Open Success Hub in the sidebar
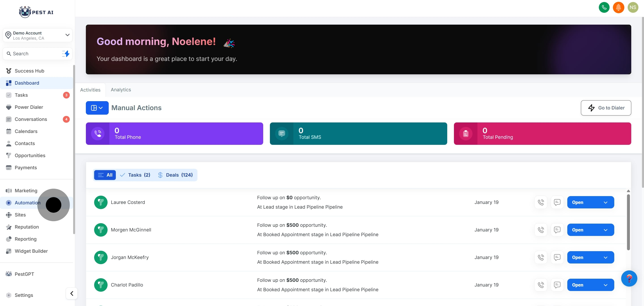644x306 pixels. coord(36,71)
